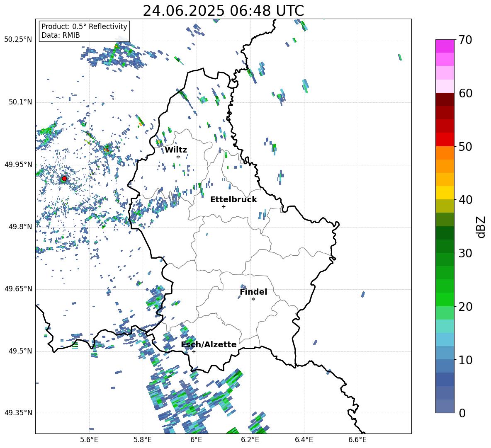Click the timestamp title 24.06.2025 06:48 UTC

tap(223, 11)
